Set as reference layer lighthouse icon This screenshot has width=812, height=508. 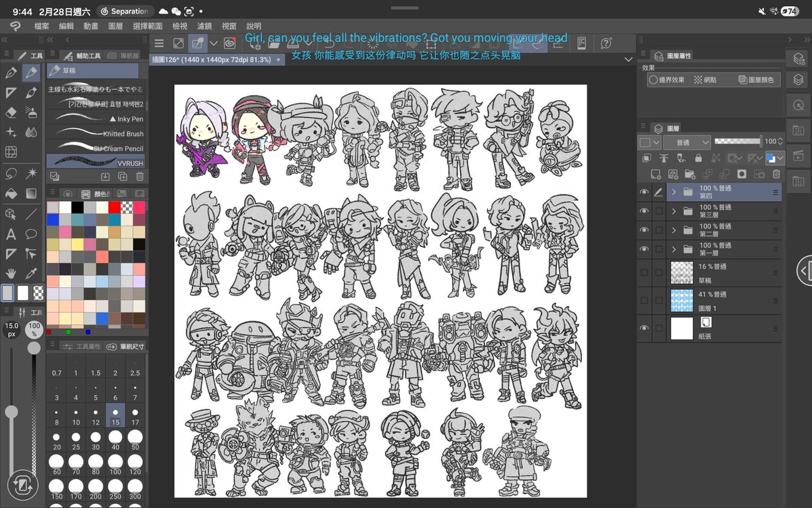point(664,158)
